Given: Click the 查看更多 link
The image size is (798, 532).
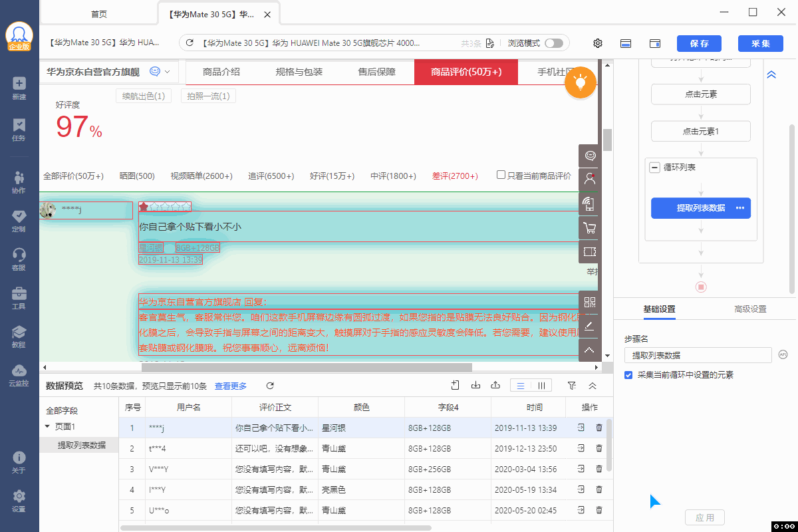Looking at the screenshot, I should pos(231,386).
